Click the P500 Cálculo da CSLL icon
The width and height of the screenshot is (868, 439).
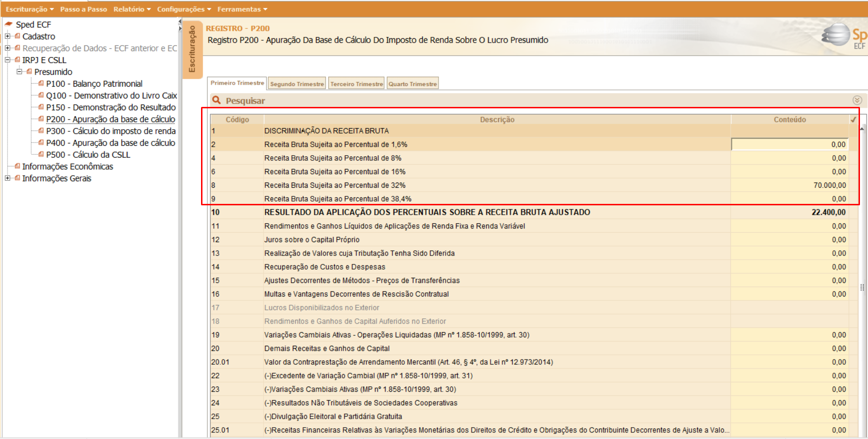tap(41, 154)
